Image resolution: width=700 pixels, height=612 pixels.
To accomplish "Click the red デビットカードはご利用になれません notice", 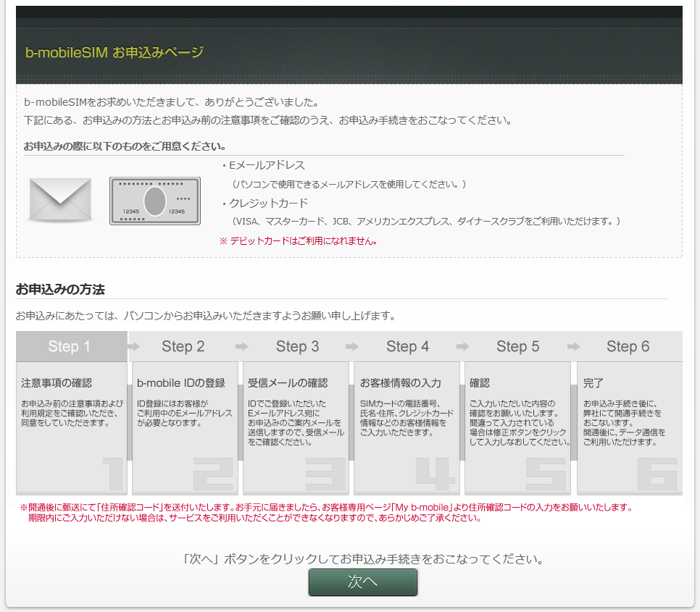I will 299,241.
